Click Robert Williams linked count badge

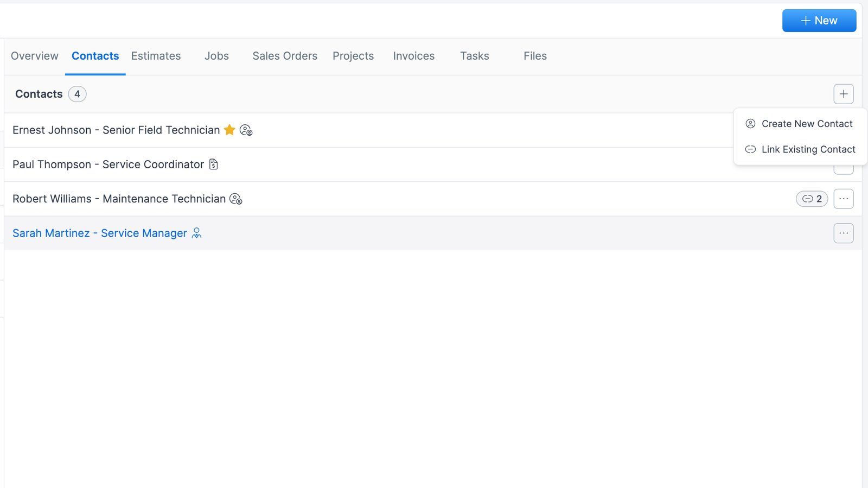812,199
